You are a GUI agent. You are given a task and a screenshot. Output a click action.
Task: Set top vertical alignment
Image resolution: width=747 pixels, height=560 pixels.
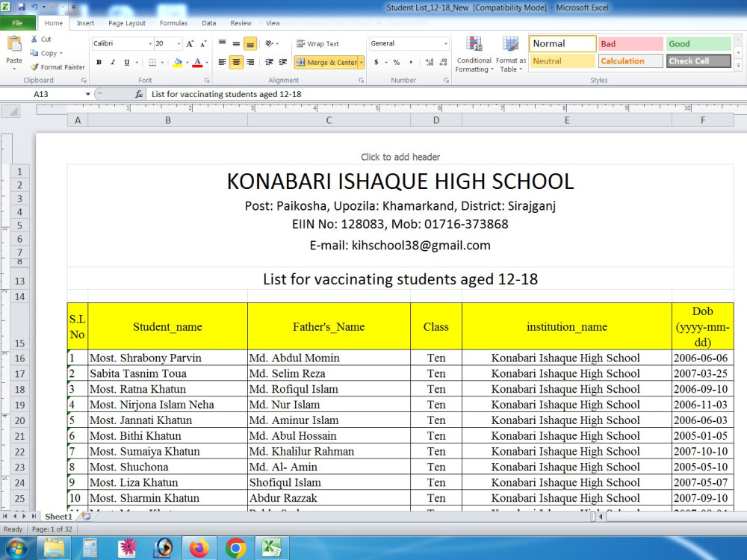point(223,43)
